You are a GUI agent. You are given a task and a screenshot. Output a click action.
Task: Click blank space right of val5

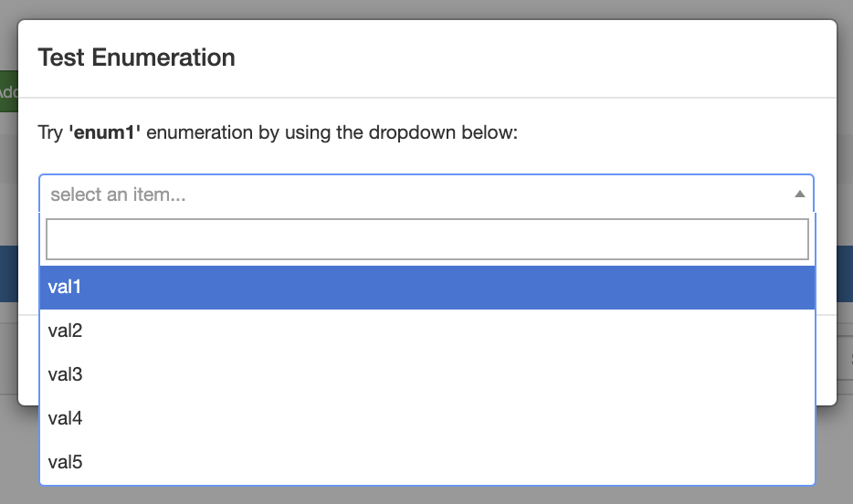457,462
